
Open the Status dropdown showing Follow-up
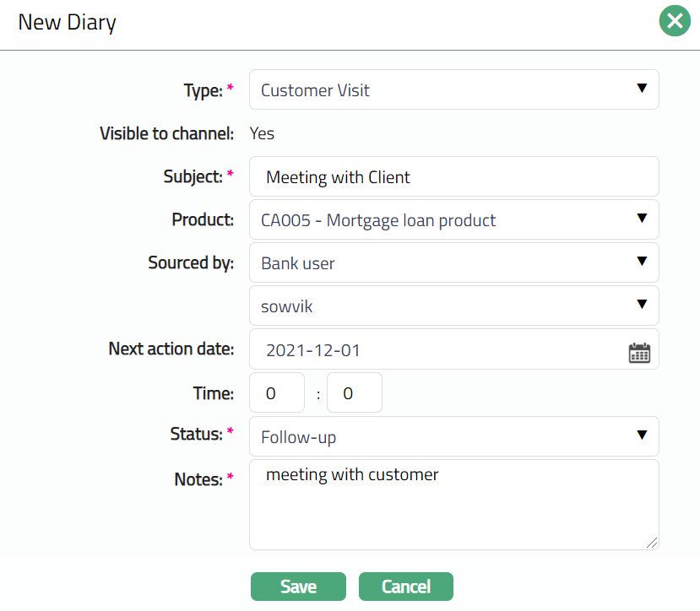coord(453,437)
